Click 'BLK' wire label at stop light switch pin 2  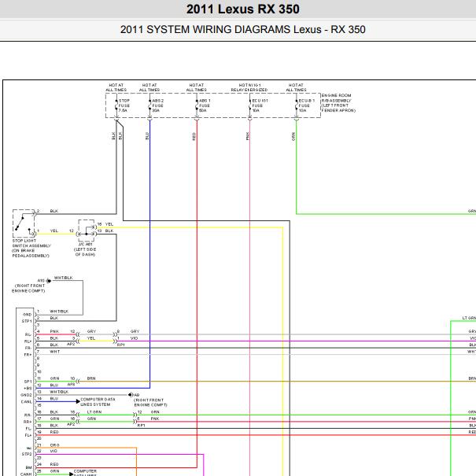pyautogui.click(x=54, y=211)
